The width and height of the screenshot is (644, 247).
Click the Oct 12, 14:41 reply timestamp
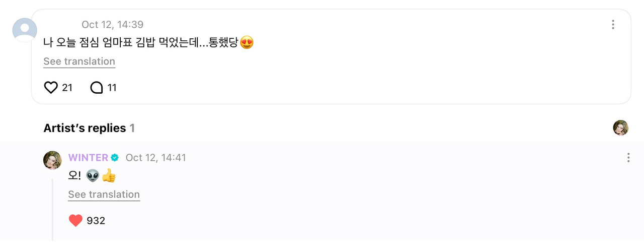coord(155,158)
